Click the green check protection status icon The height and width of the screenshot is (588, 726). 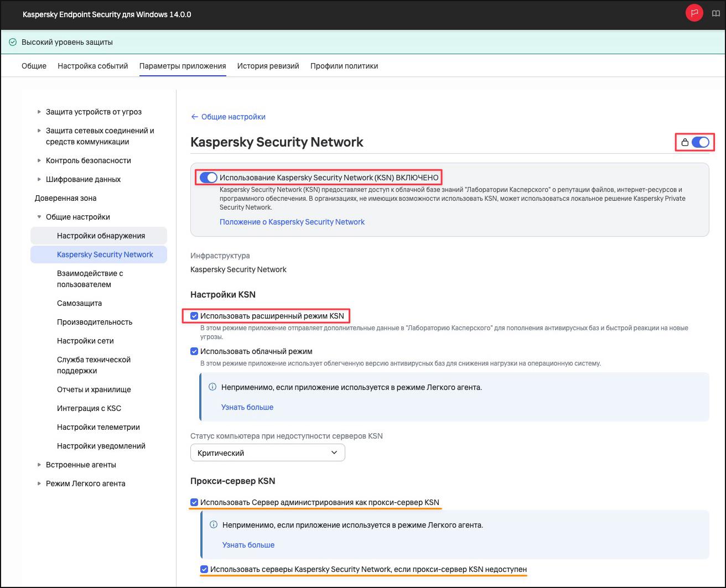click(13, 42)
